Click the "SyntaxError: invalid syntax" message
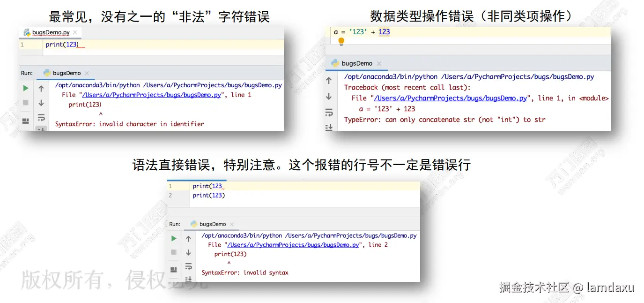The height and width of the screenshot is (303, 644). coord(245,273)
